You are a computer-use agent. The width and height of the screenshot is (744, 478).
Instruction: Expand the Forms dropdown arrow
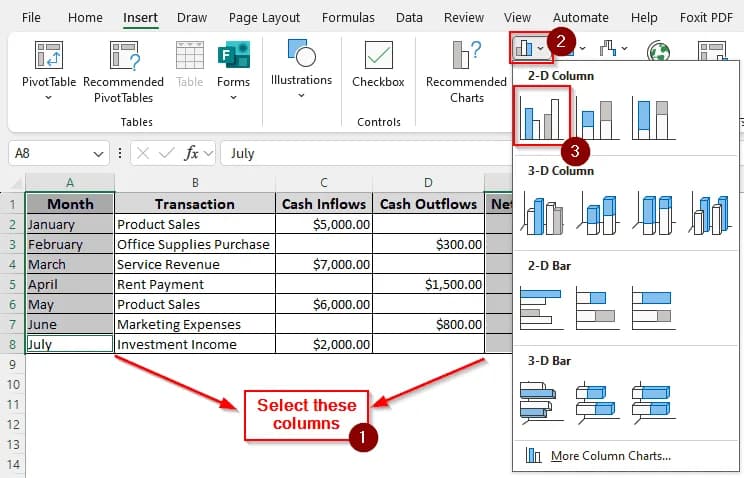(x=233, y=98)
